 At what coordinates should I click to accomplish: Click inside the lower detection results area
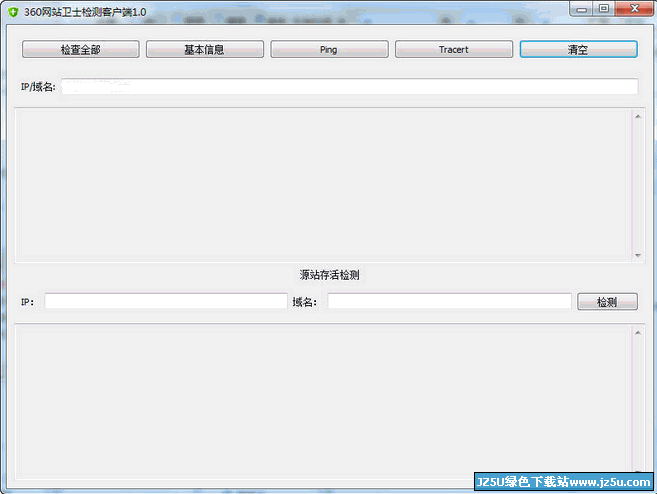323,401
